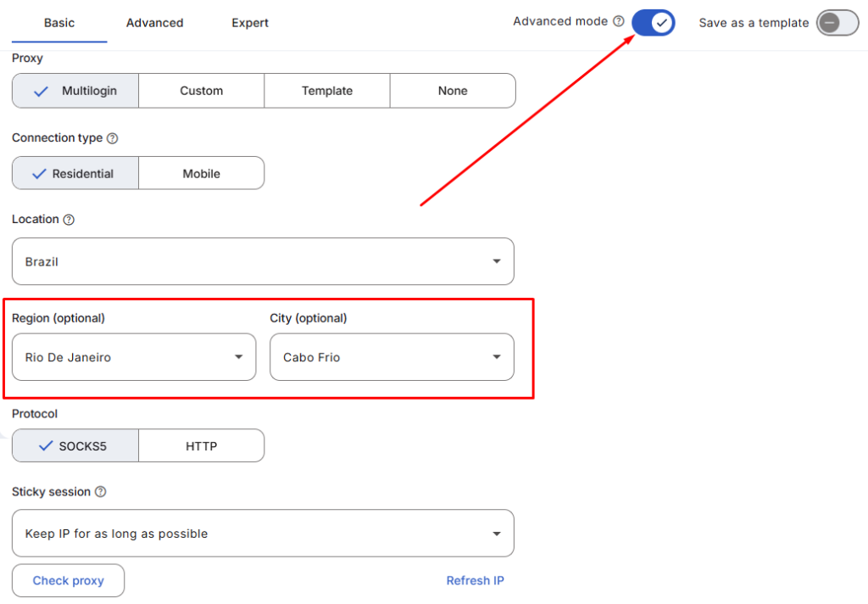Select None as proxy type
This screenshot has width=868, height=604.
tap(453, 91)
